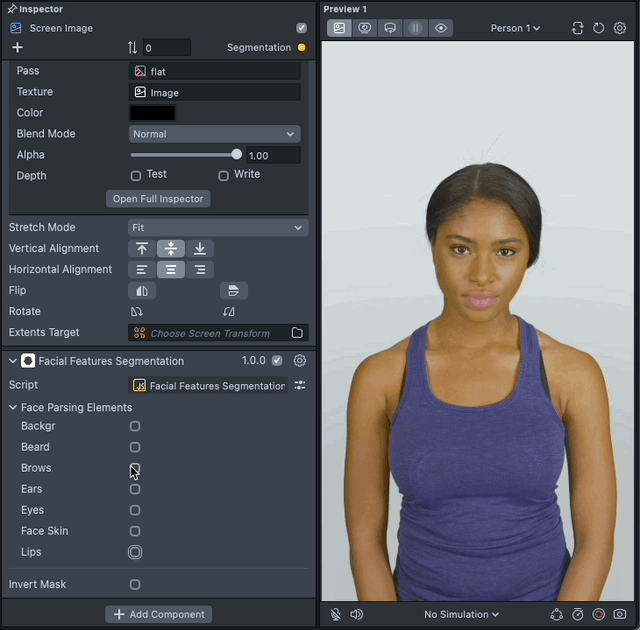Image resolution: width=640 pixels, height=630 pixels.
Task: Open the Blend Mode dropdown
Action: [214, 134]
